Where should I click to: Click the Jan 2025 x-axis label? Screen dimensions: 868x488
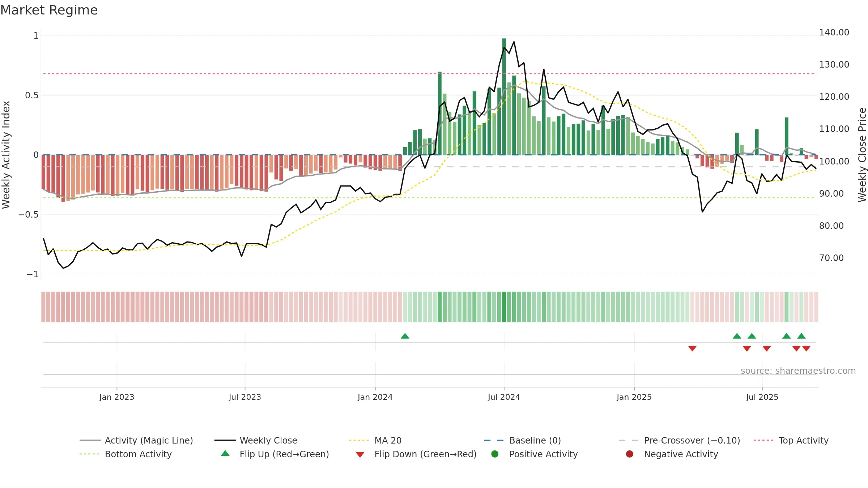(x=634, y=397)
